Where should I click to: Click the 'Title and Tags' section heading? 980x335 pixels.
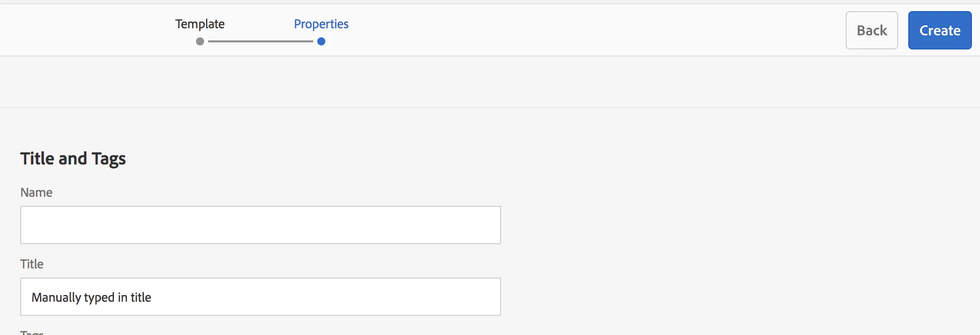click(x=73, y=159)
